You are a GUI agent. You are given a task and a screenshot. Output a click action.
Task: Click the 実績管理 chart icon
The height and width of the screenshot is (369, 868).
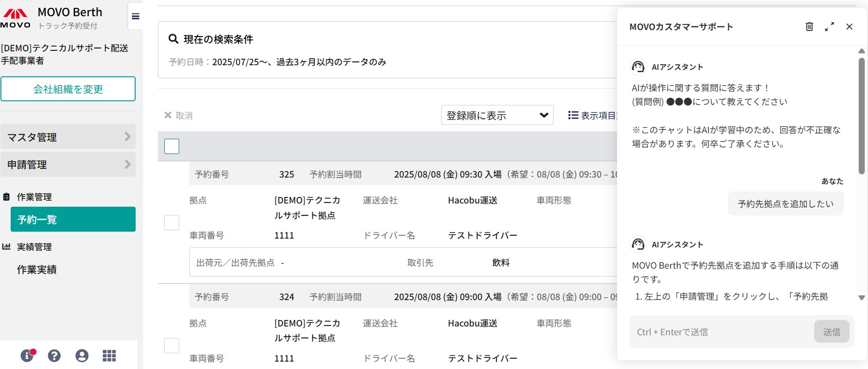(6, 246)
